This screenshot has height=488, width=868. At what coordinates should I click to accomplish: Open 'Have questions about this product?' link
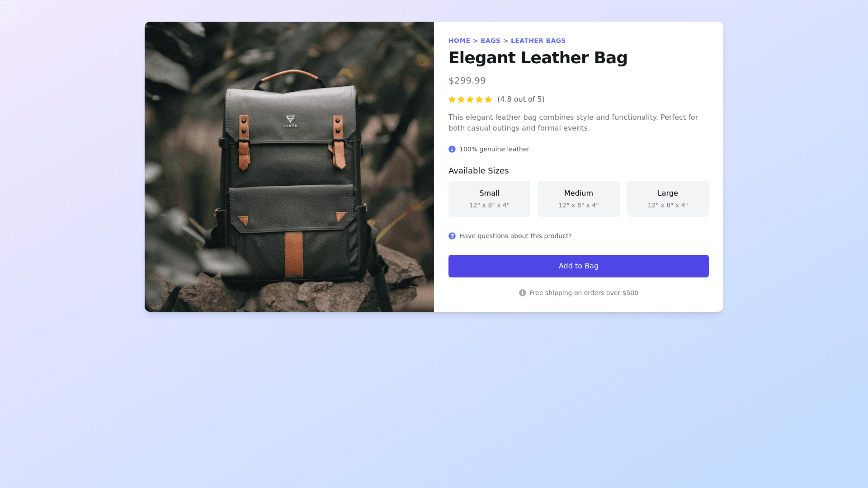click(x=515, y=236)
